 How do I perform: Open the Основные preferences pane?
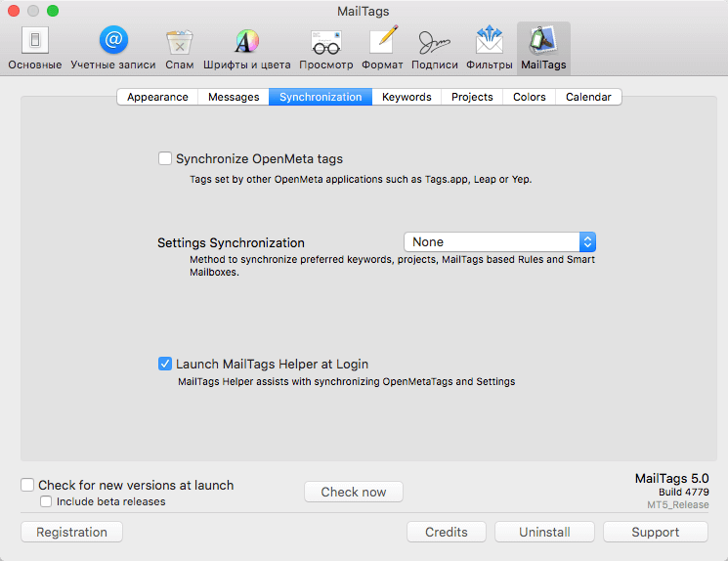pos(35,48)
